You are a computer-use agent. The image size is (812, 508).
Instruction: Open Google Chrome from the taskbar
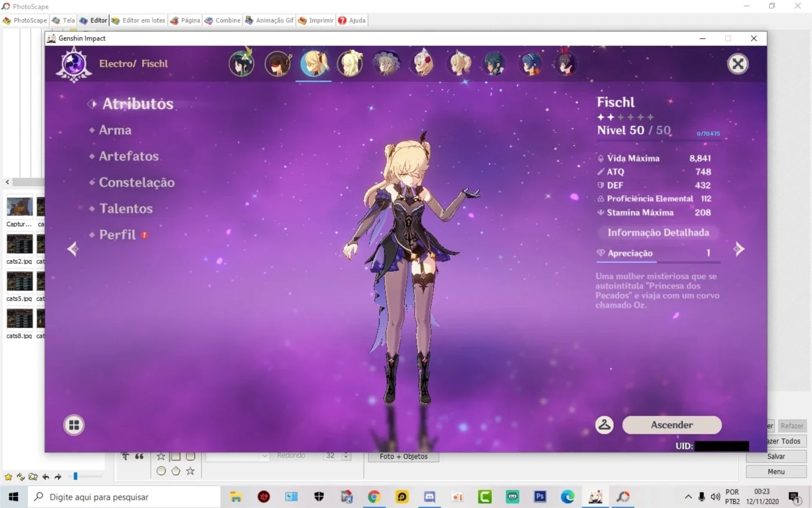[x=374, y=497]
